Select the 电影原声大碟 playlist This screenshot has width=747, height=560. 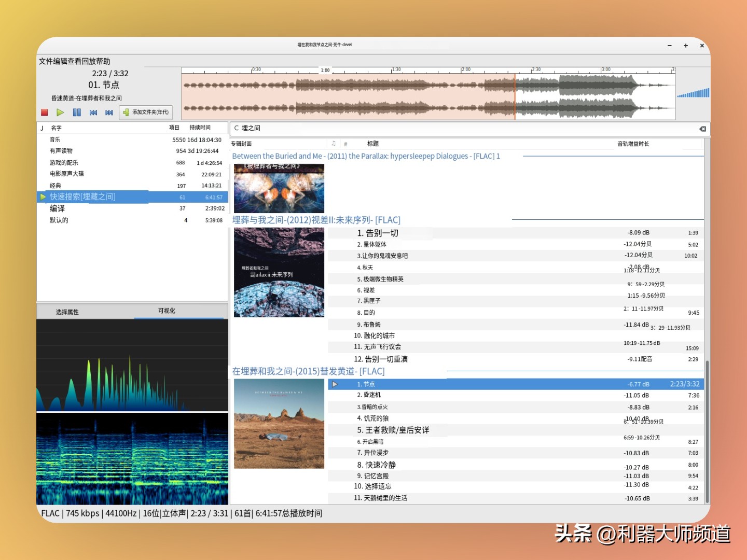pos(67,174)
